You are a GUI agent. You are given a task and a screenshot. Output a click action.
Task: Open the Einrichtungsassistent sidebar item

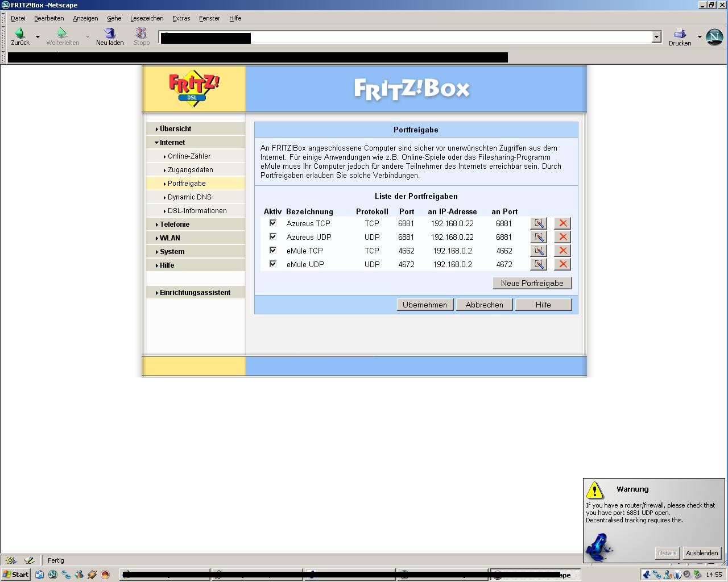tap(195, 293)
